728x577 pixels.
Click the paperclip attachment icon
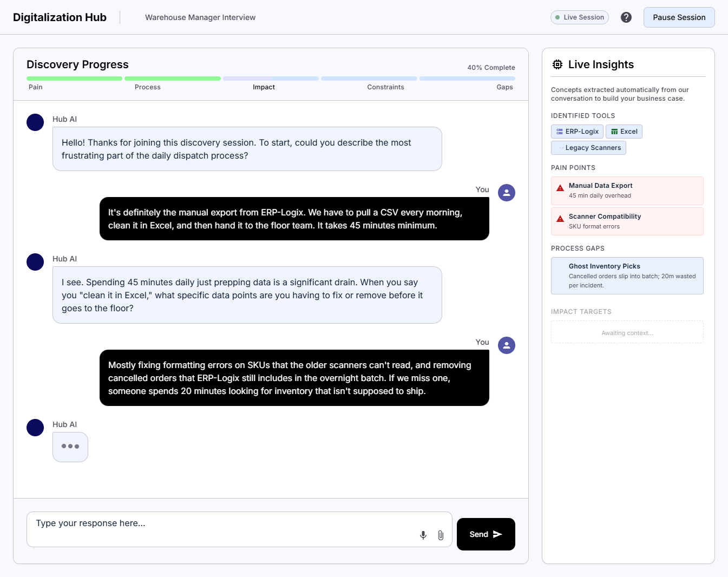pos(441,535)
